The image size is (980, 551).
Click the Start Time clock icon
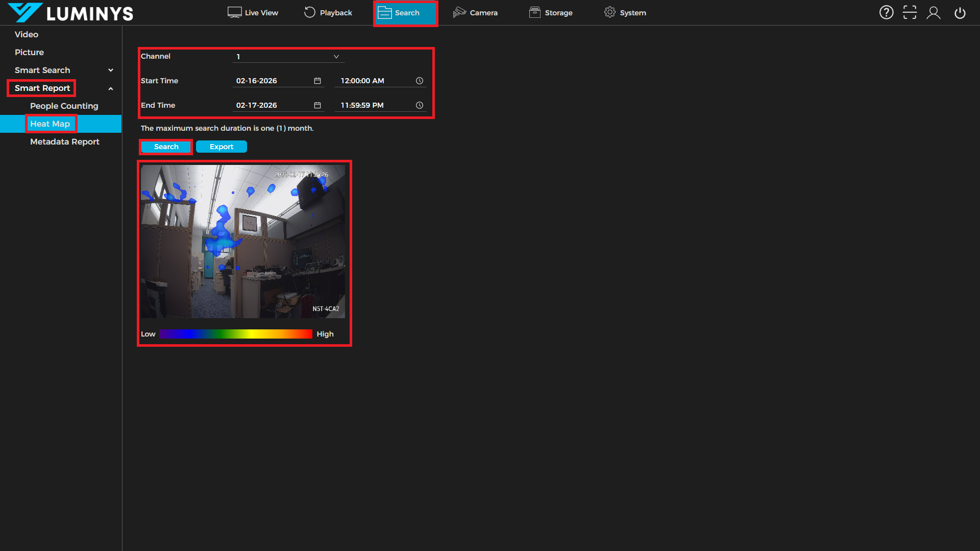419,81
